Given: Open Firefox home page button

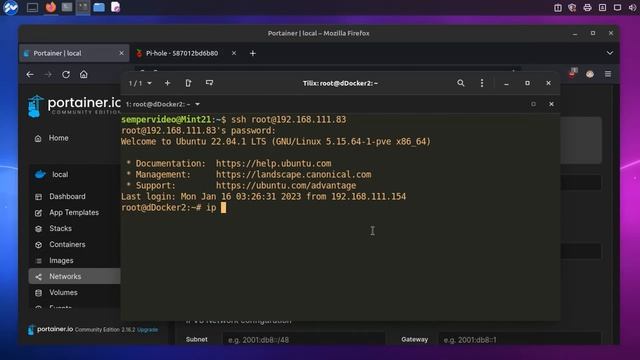Looking at the screenshot, I should tap(84, 74).
